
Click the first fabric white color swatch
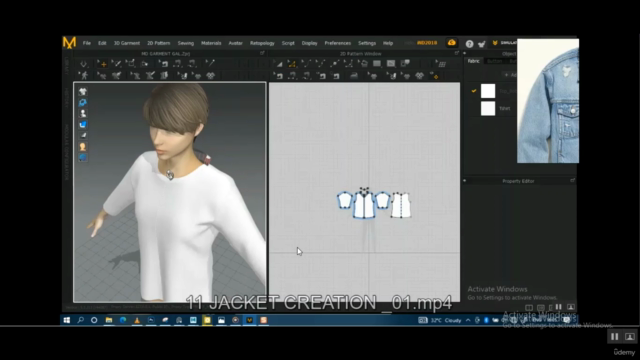[x=488, y=91]
